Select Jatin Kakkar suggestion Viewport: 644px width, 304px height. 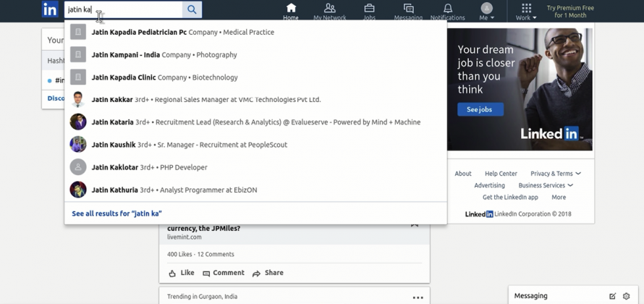point(255,99)
